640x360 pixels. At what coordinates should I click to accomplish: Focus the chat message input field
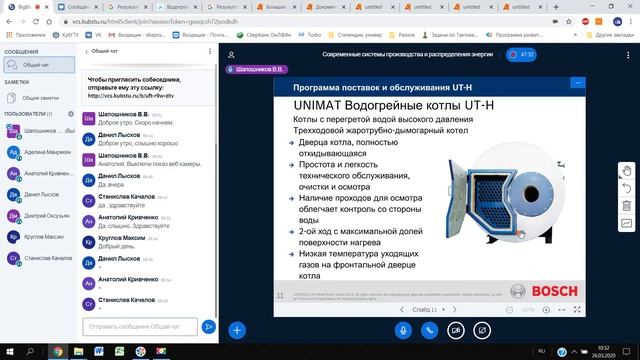140,327
